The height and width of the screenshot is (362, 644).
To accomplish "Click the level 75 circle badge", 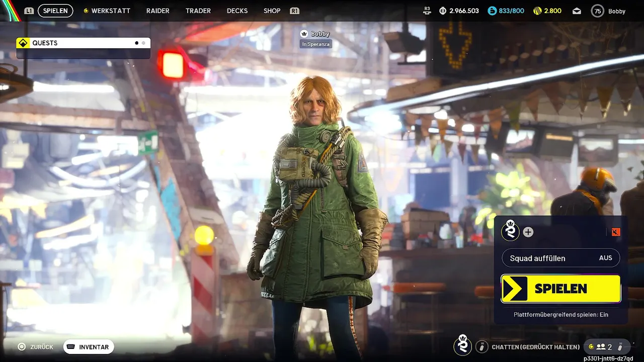I will (598, 11).
